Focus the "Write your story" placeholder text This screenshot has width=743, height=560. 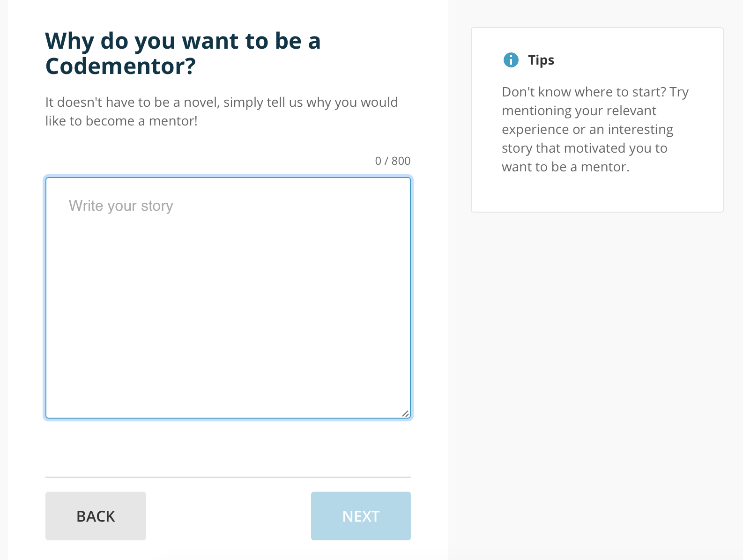click(x=121, y=206)
